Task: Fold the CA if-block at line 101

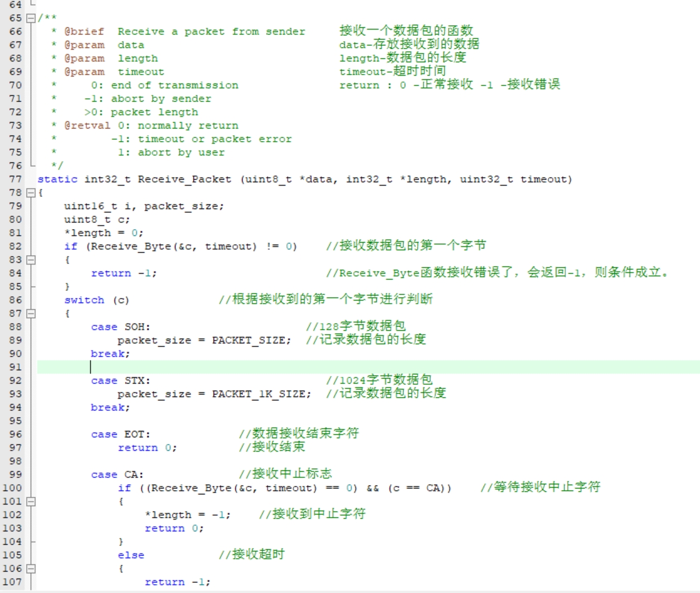Action: pos(31,501)
